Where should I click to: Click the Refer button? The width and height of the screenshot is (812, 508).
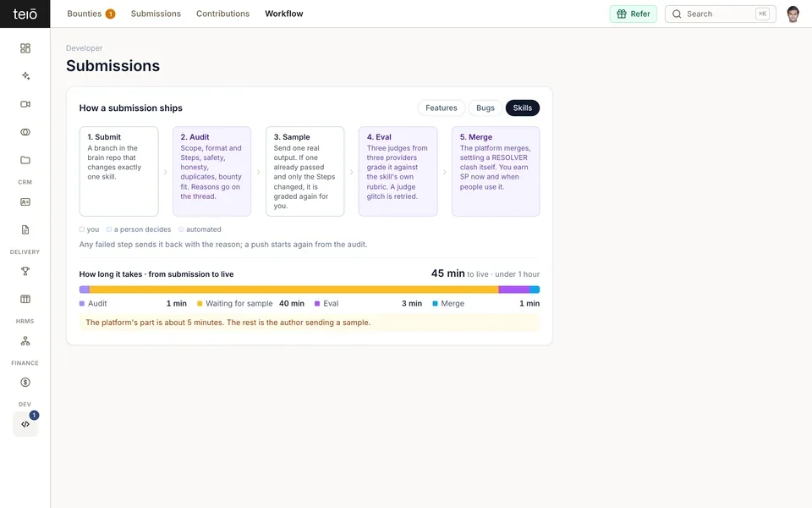(633, 14)
